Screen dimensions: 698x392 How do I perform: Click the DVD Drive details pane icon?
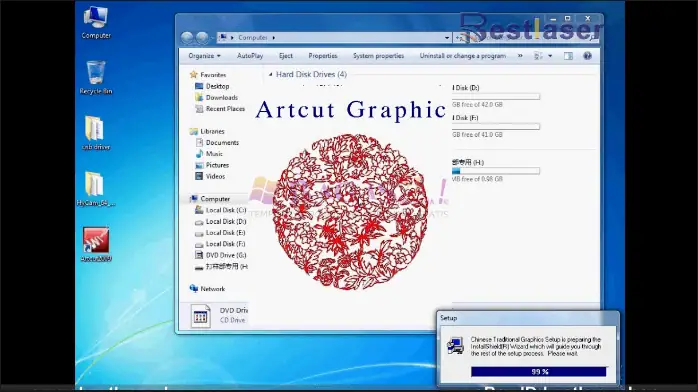click(200, 316)
